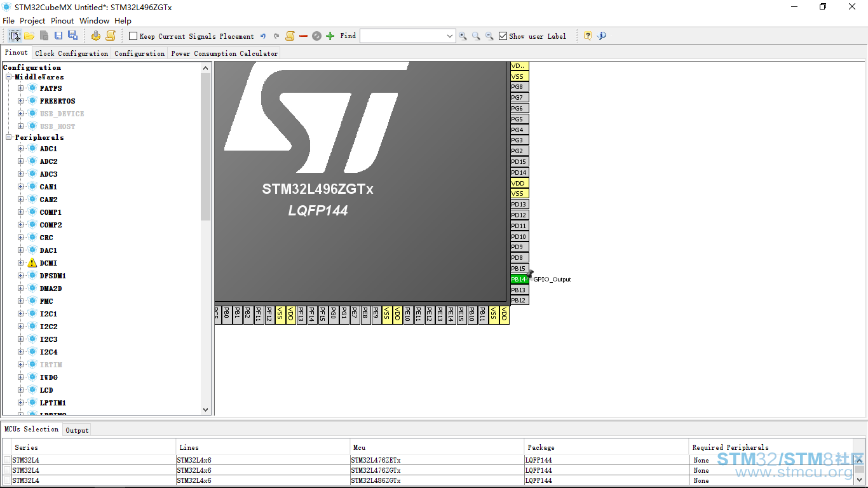The width and height of the screenshot is (868, 488).
Task: Click the Undo arrow in the toolbar
Action: point(263,36)
